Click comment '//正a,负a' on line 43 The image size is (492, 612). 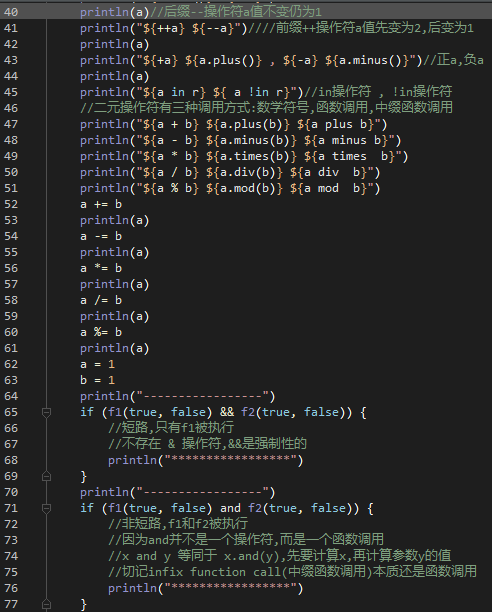[x=453, y=60]
